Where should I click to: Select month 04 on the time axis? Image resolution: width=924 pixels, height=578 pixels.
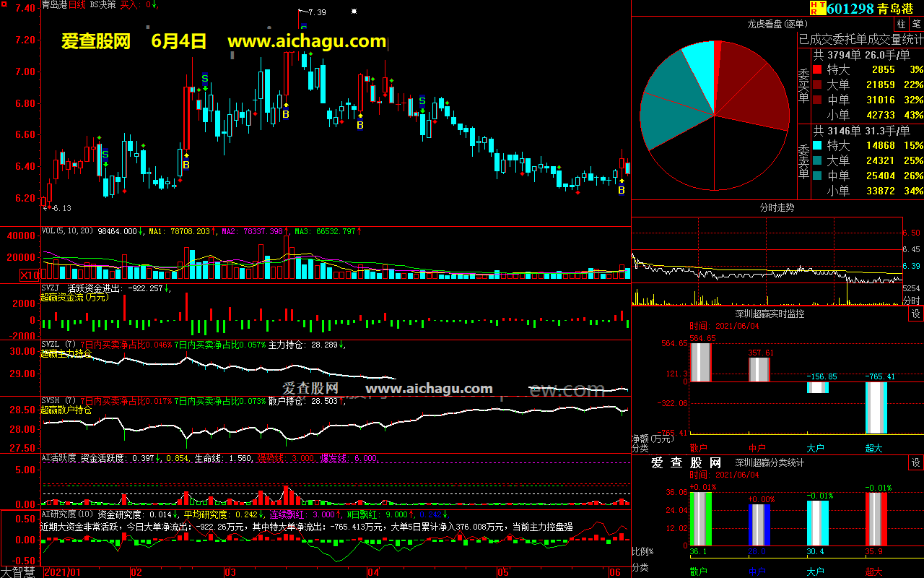pos(372,572)
